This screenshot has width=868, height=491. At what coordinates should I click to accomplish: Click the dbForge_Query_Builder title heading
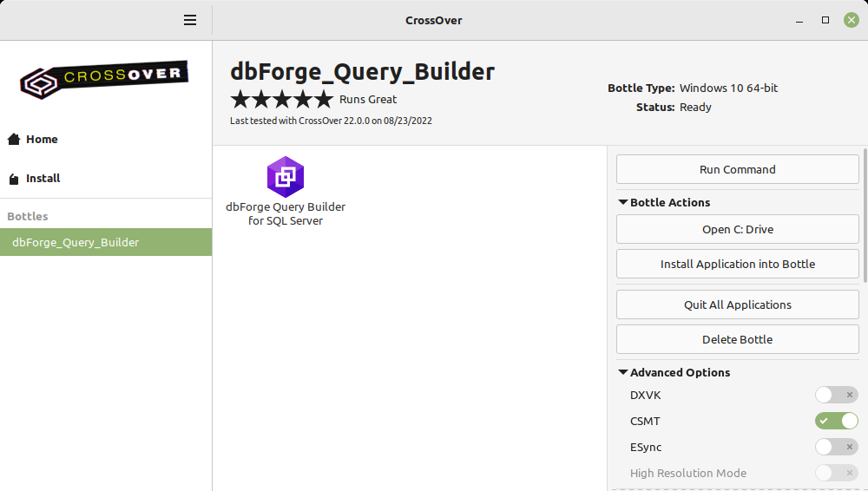[363, 72]
